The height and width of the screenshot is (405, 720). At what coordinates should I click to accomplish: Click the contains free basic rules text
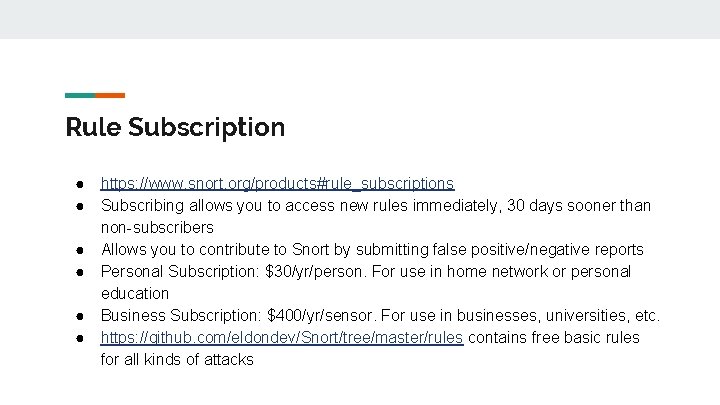553,338
